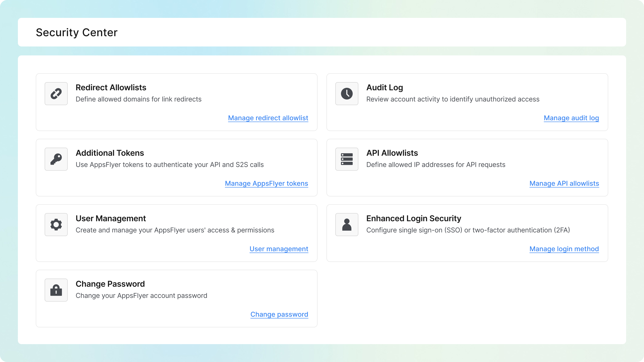Click the Security Center page title
This screenshot has height=362, width=644.
[76, 32]
